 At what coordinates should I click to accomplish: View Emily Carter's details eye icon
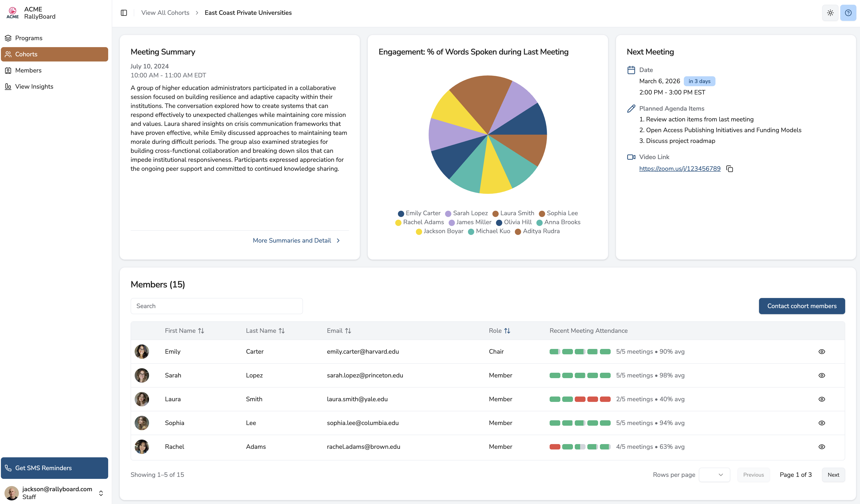(822, 351)
